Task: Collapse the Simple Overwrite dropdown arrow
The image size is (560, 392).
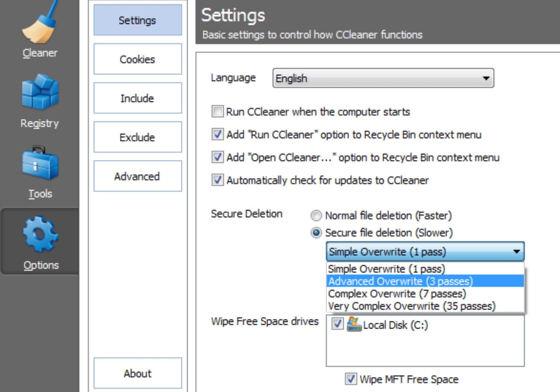Action: 517,252
